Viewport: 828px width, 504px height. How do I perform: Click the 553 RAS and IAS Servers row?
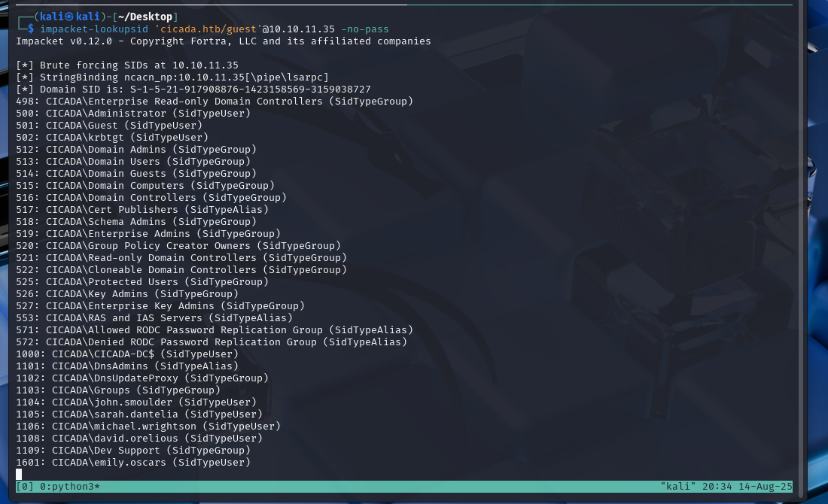[154, 318]
